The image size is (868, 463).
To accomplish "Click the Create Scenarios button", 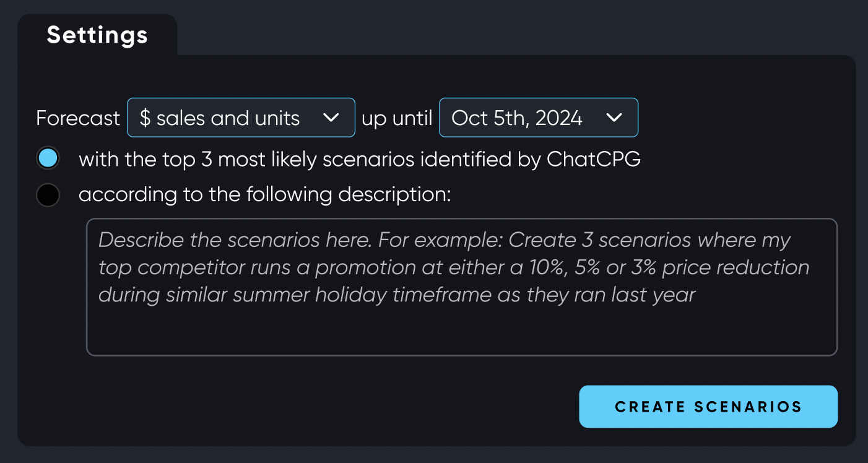I will pos(708,407).
